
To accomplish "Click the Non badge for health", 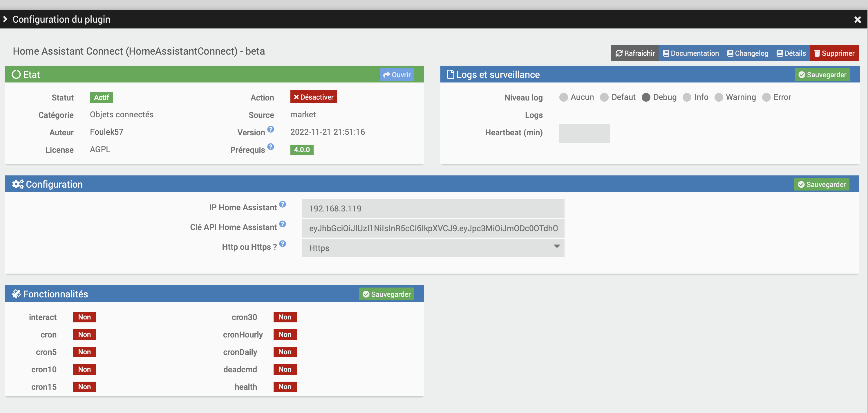I will (x=285, y=387).
